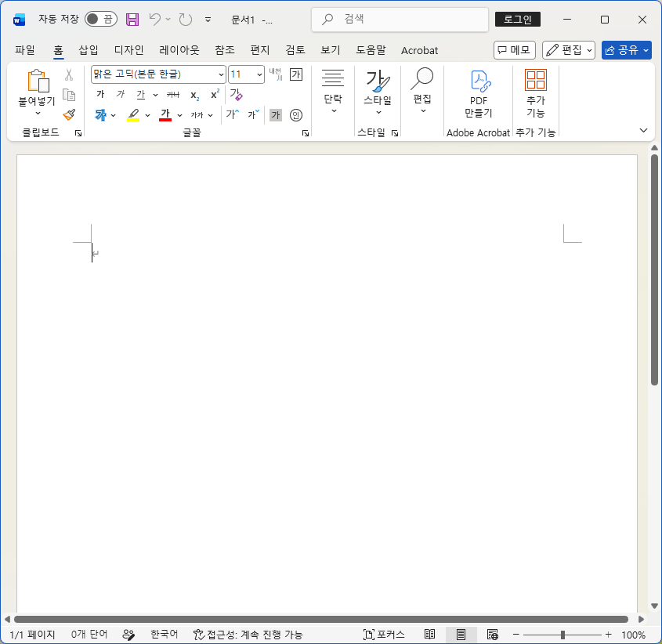The height and width of the screenshot is (644, 662).
Task: Click the zoom slider handle
Action: click(563, 635)
